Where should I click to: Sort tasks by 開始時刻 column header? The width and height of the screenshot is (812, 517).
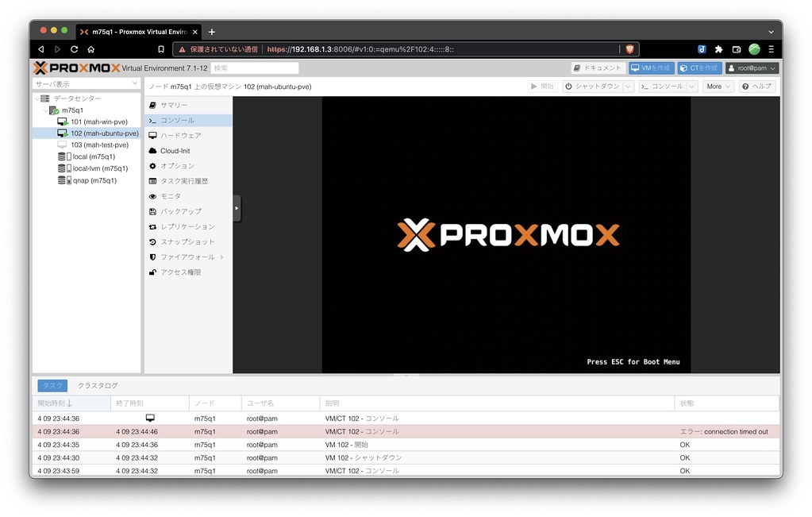(71, 403)
